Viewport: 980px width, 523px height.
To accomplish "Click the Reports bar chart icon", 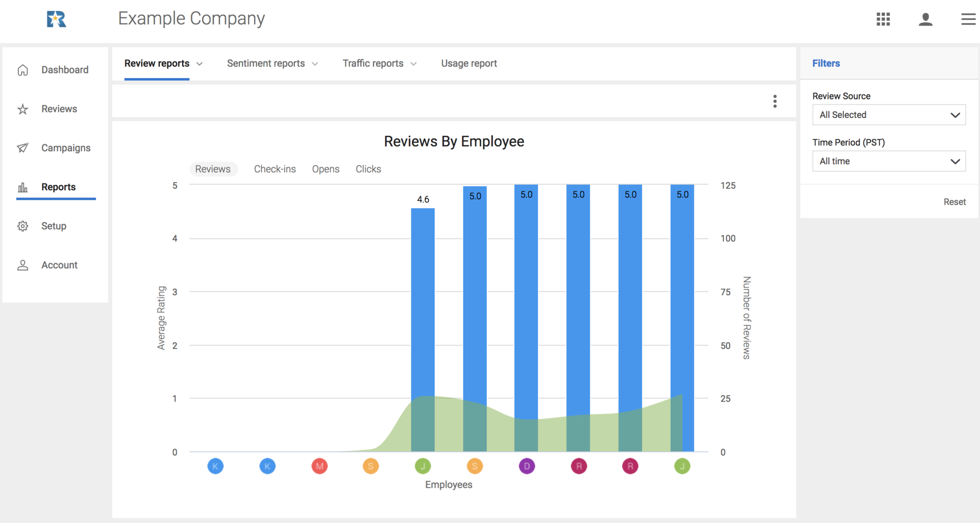I will (x=23, y=187).
